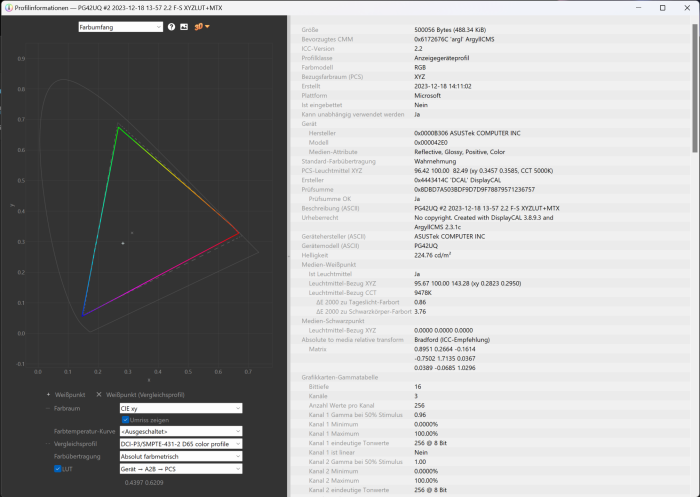This screenshot has height=497, width=700.
Task: Click the ICC-Version value 2.2
Action: pyautogui.click(x=418, y=49)
